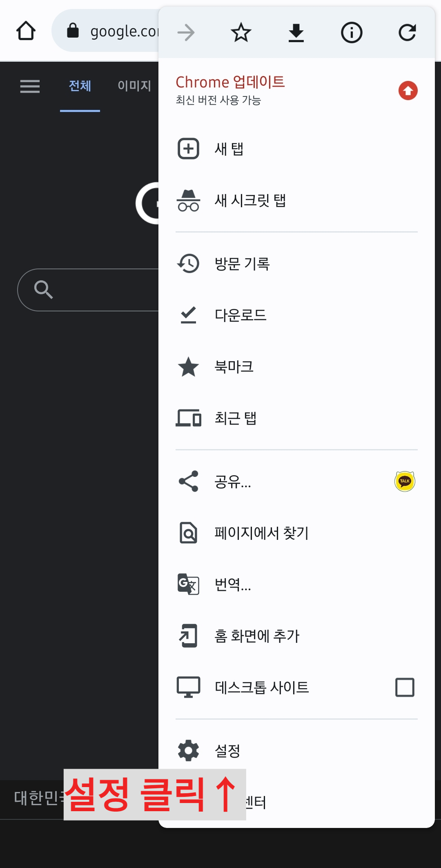Tap the home button icon
Screen dimensions: 441x868
pos(26,31)
